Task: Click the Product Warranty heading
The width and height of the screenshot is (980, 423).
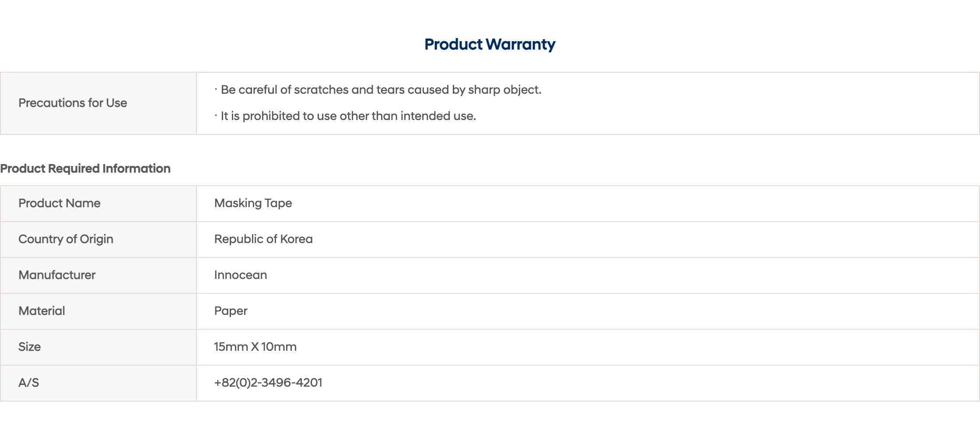Action: click(490, 44)
